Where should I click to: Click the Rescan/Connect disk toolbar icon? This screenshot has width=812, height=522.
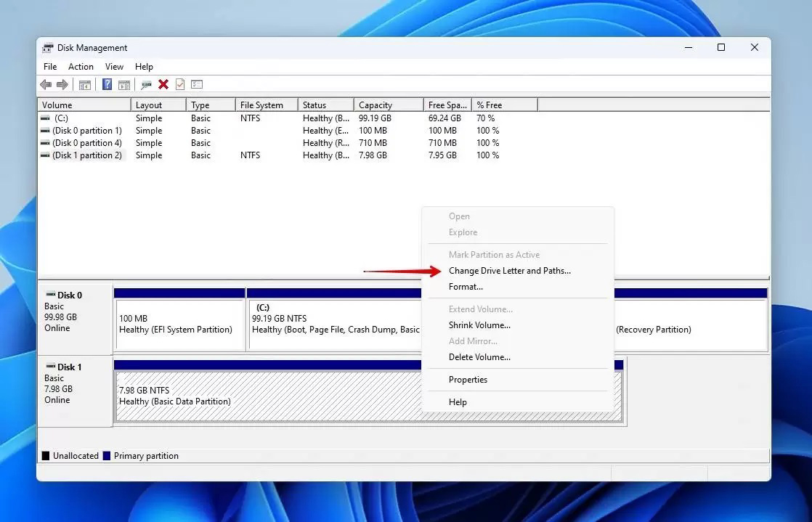pyautogui.click(x=146, y=85)
